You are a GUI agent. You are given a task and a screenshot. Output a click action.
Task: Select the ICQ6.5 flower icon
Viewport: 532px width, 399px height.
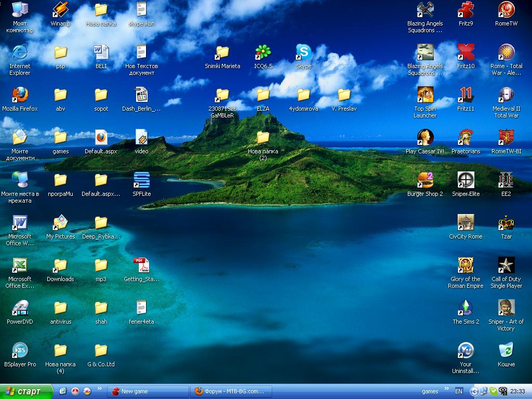(x=263, y=52)
